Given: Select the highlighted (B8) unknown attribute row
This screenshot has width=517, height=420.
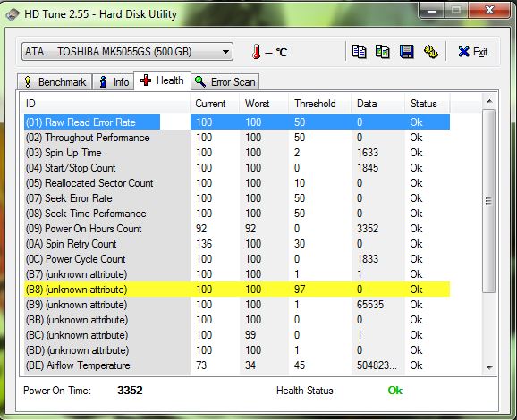Looking at the screenshot, I should [x=237, y=290].
